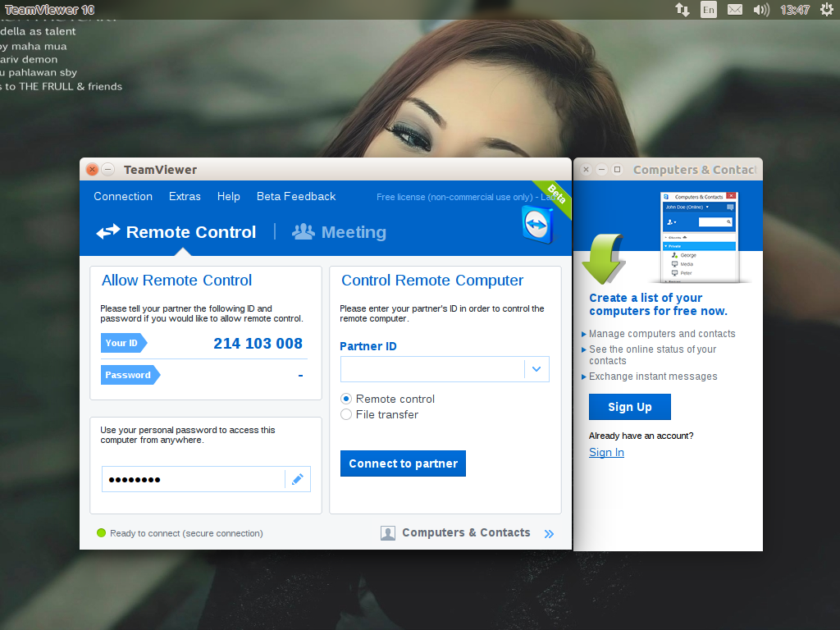The image size is (840, 630).
Task: Select the Remote control radio button
Action: pos(346,399)
